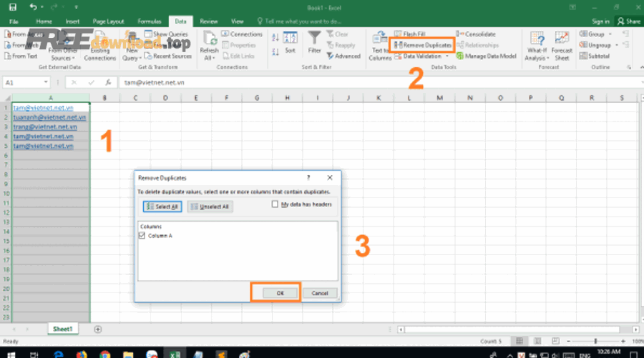Open Existing Connections
644x358 pixels.
99,46
